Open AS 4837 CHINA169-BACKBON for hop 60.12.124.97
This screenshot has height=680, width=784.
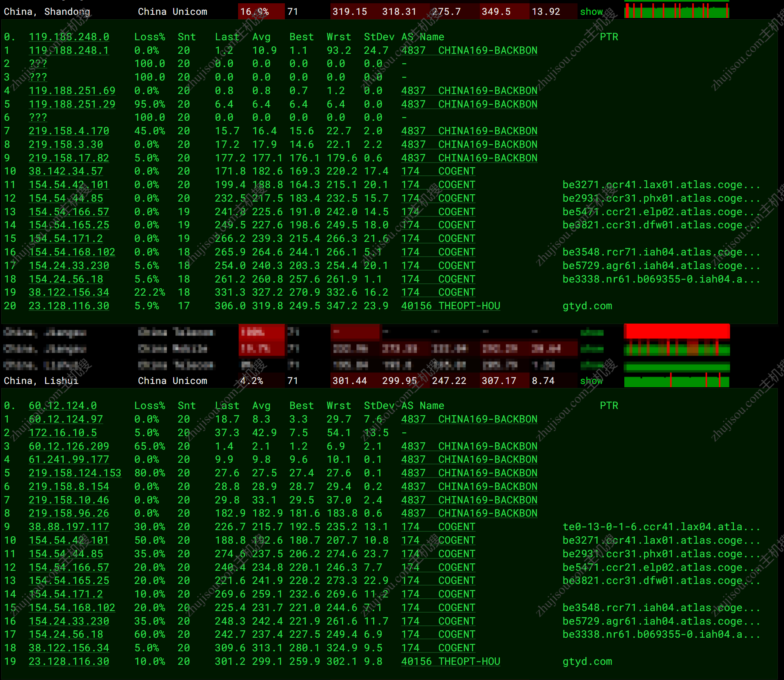(x=469, y=419)
